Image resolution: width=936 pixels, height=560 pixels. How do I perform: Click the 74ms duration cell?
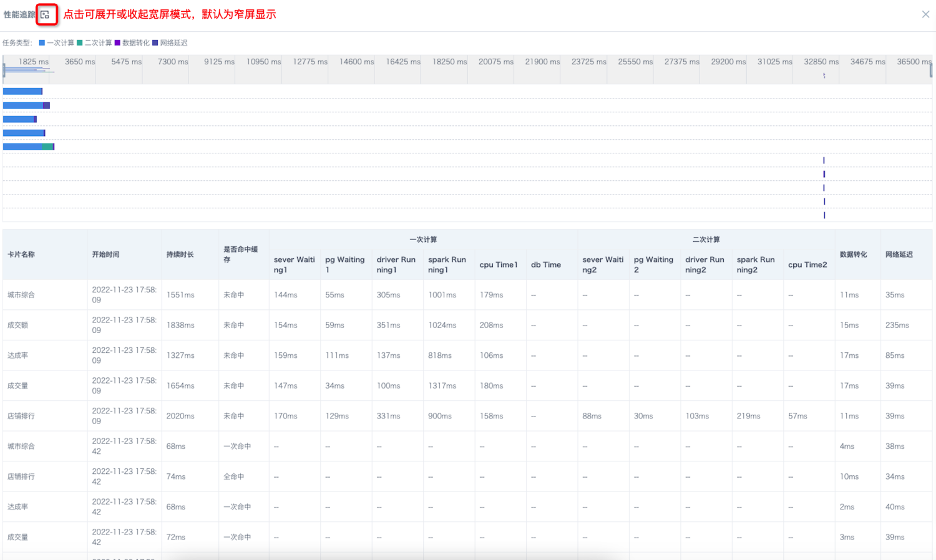pyautogui.click(x=176, y=476)
